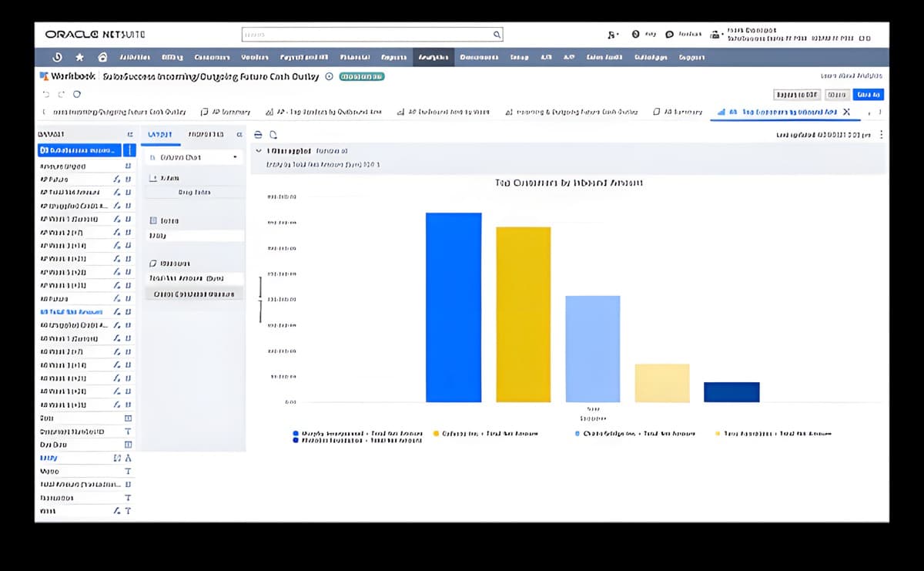Click the star shortcuts icon in the navigation bar
The image size is (924, 571).
79,56
